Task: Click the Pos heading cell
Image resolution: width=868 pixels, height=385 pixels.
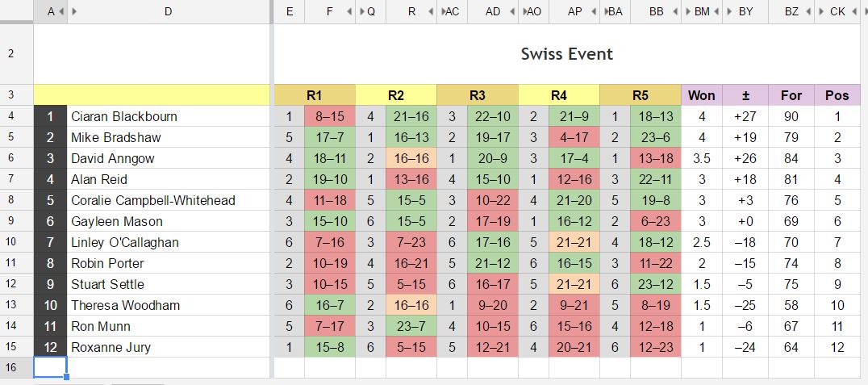Action: pos(837,95)
